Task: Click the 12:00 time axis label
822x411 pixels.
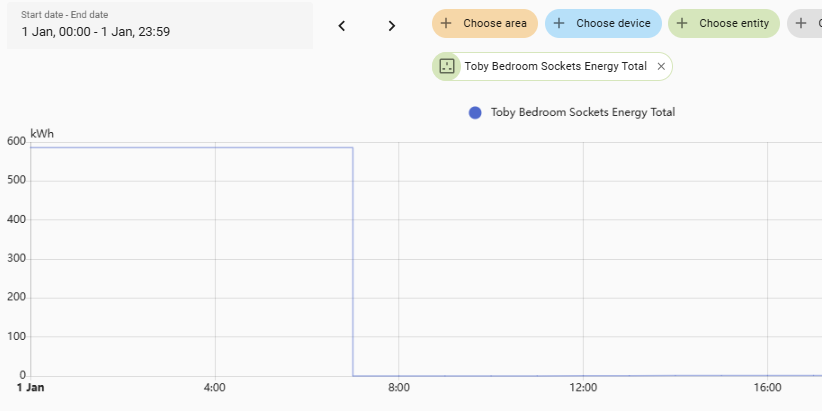Action: coord(583,387)
